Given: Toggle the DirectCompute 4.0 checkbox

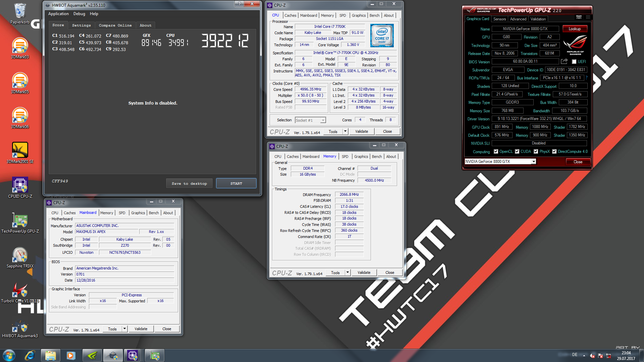Looking at the screenshot, I should click(554, 152).
